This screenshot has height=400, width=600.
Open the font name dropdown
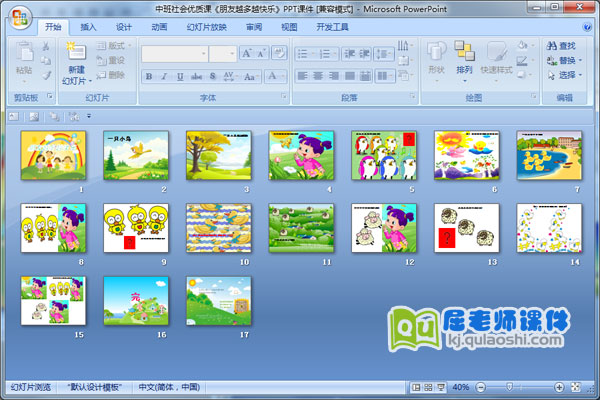pos(204,54)
